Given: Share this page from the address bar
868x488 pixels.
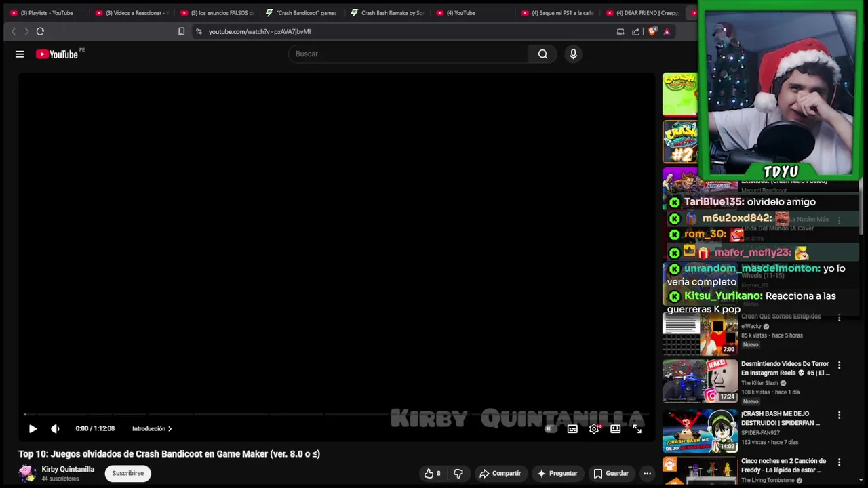Looking at the screenshot, I should (x=635, y=31).
